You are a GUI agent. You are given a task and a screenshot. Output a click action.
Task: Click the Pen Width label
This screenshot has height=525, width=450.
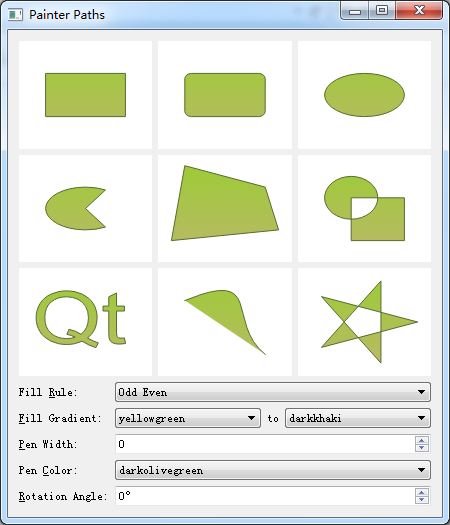48,444
